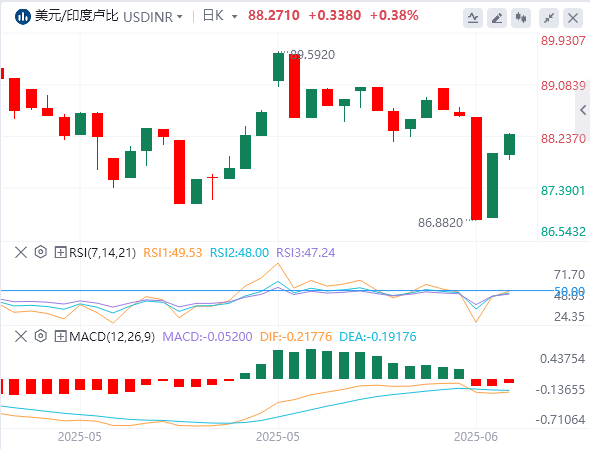Open MACD indicator settings hexagon icon

tap(41, 336)
